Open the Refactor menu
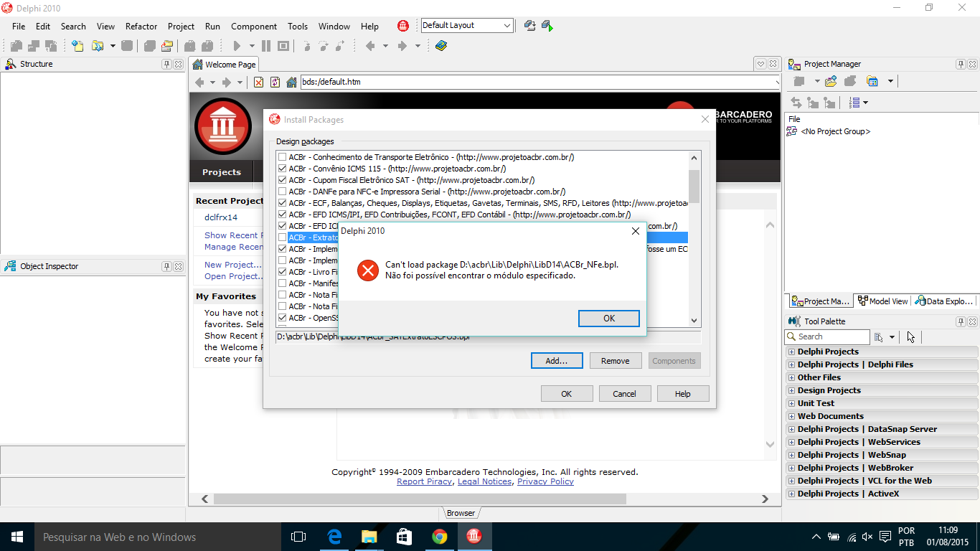980x551 pixels. tap(141, 27)
